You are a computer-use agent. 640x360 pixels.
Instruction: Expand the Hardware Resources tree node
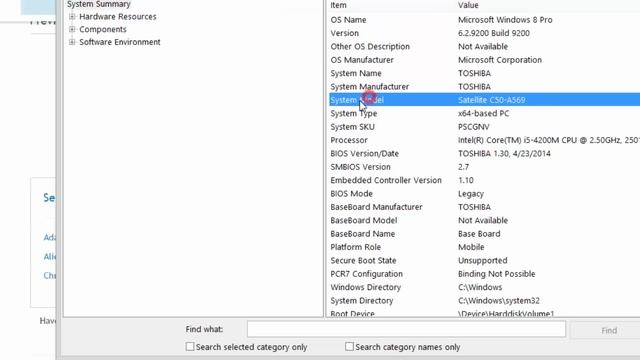pyautogui.click(x=72, y=17)
